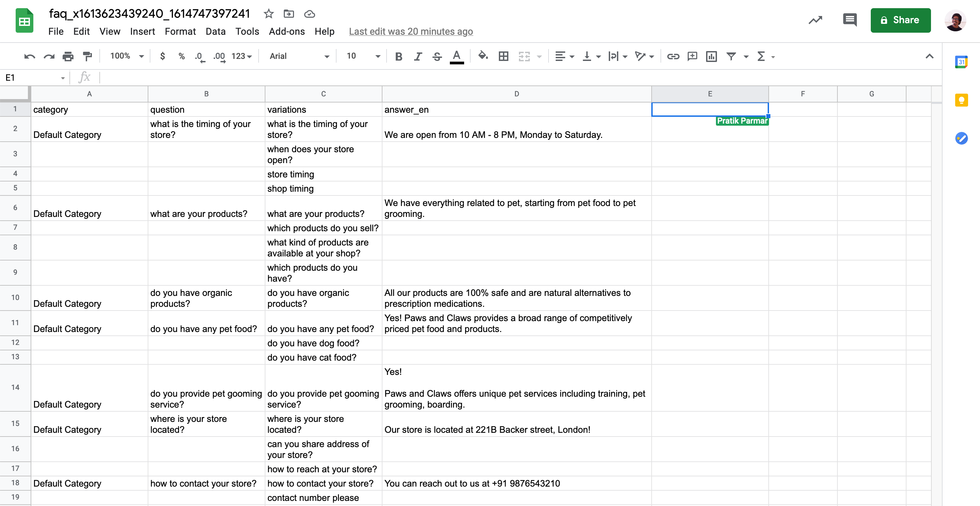Open text rotation dropdown
Image resolution: width=980 pixels, height=506 pixels.
point(644,56)
